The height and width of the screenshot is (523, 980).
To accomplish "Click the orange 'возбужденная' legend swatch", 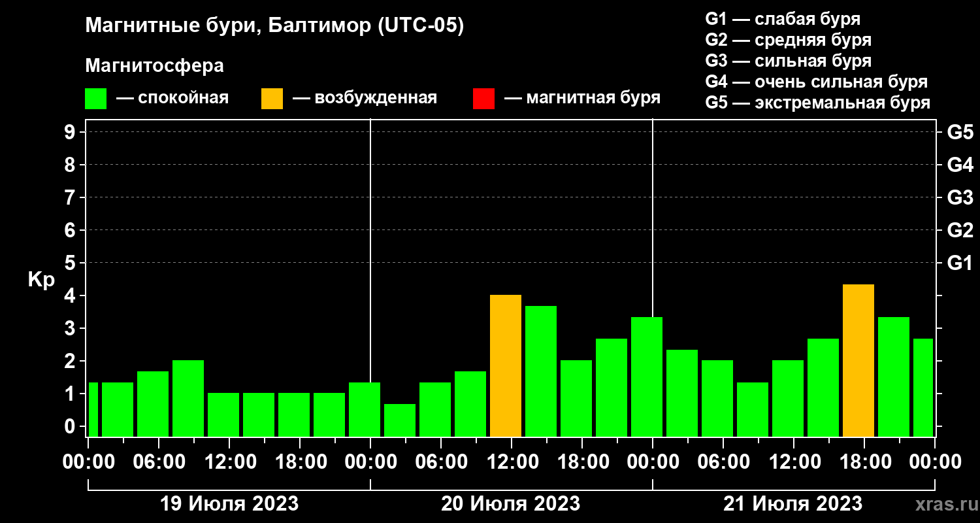I will pos(272,99).
